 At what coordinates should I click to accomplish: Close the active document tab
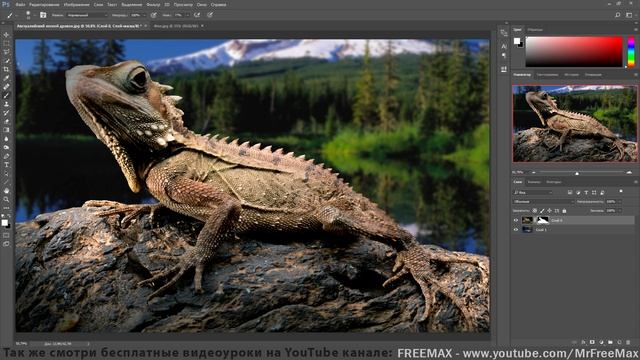coord(146,26)
